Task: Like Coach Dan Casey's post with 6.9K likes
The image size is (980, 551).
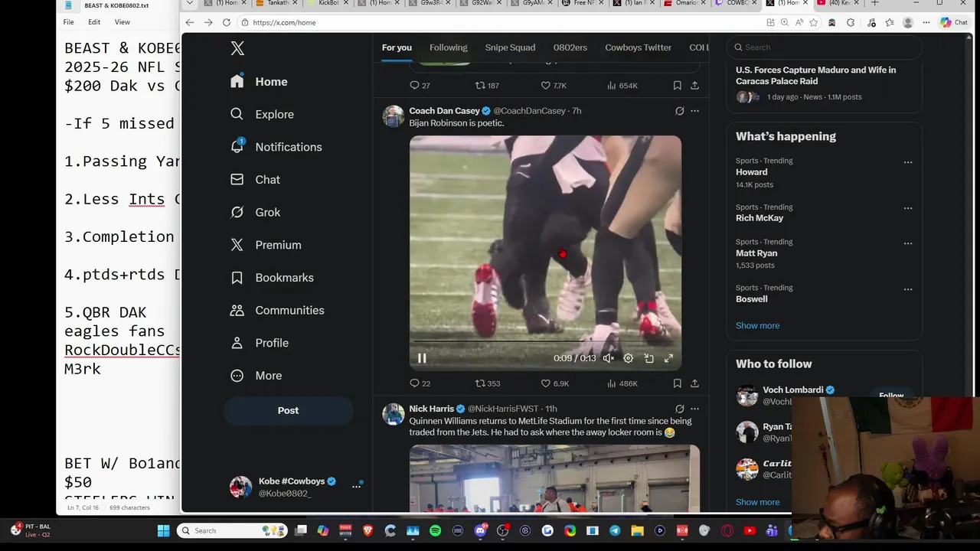Action: click(x=555, y=383)
